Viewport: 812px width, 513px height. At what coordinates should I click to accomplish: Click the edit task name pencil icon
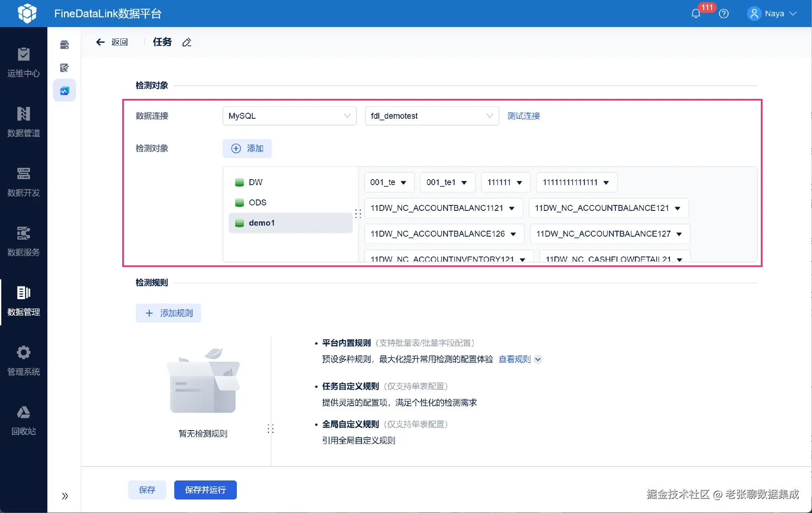click(x=187, y=42)
